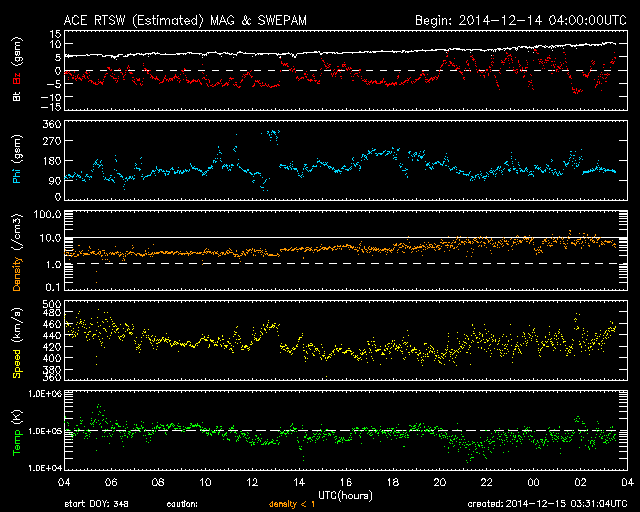Click the created 2014-12-15 03:31:04UTC timestamp
Viewport: 640px width, 512px height.
(x=546, y=503)
